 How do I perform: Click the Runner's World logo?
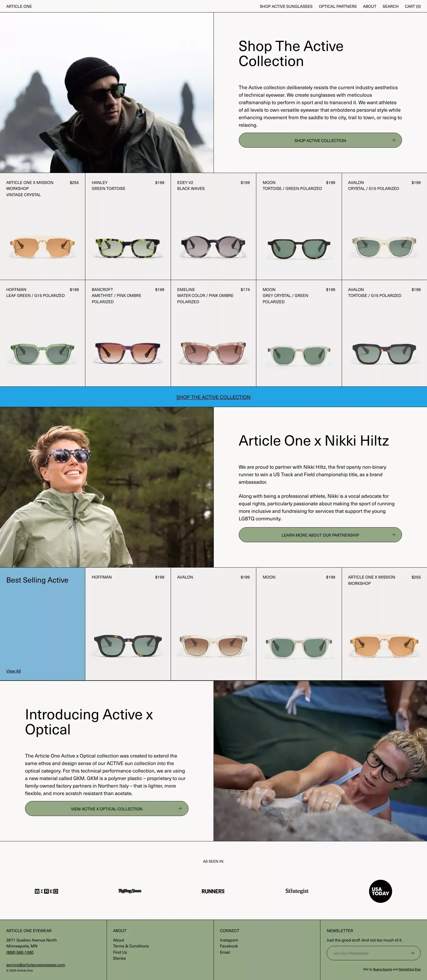click(213, 891)
